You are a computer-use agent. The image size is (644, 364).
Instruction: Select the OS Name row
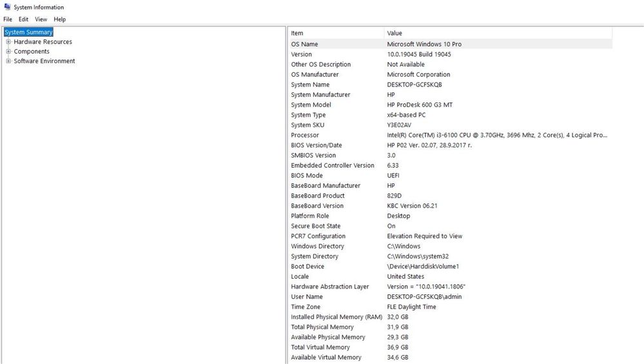pyautogui.click(x=450, y=44)
